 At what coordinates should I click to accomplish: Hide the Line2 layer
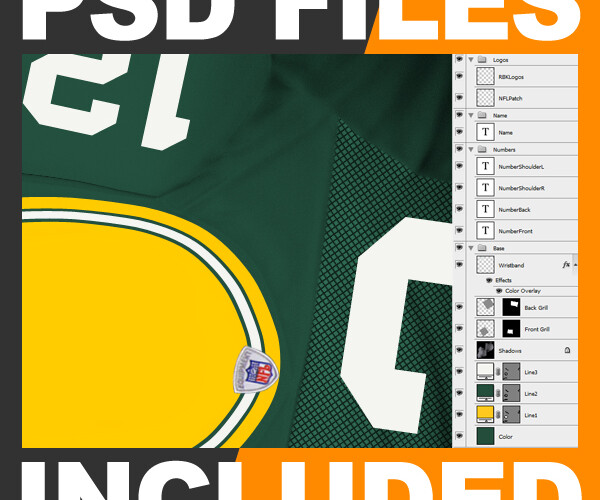coord(459,393)
